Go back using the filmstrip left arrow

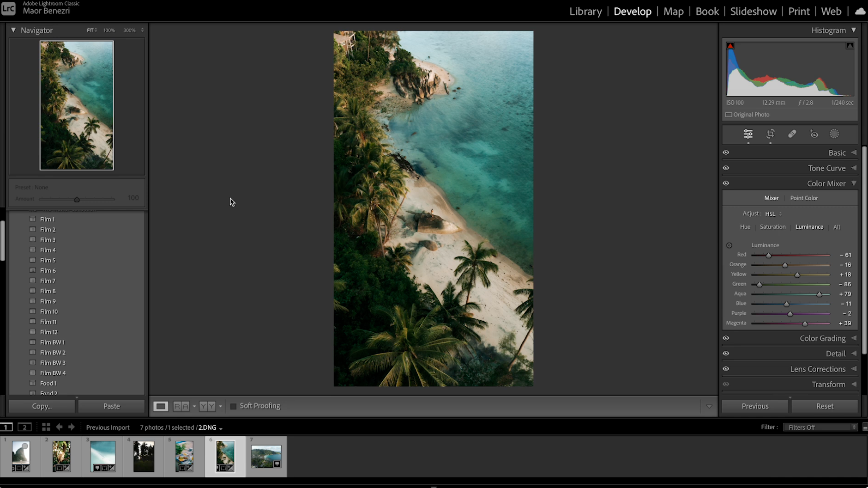tap(59, 427)
